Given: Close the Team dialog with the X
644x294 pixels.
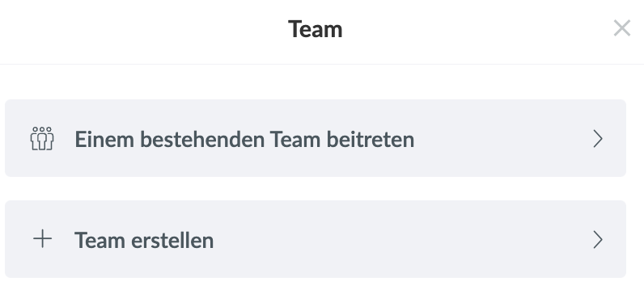Looking at the screenshot, I should (622, 28).
